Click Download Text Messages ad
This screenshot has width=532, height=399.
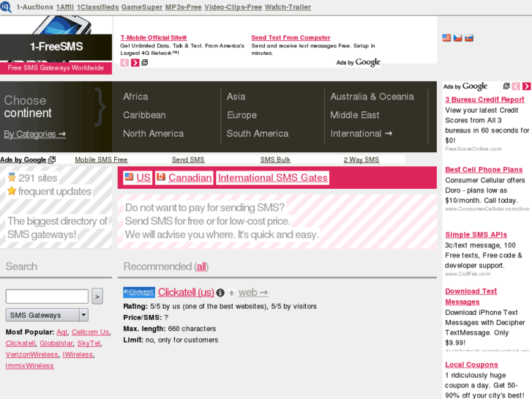click(x=471, y=297)
